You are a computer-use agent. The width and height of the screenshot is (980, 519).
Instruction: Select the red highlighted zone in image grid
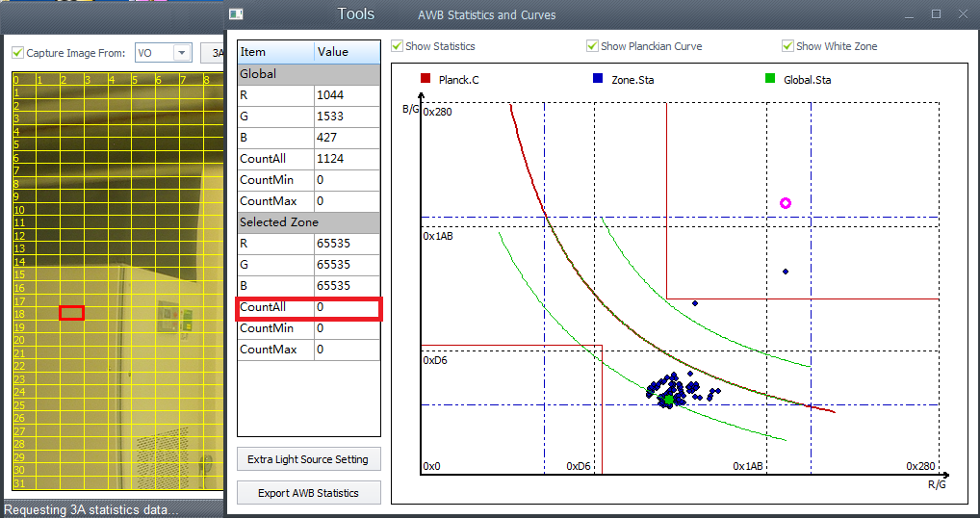pos(71,313)
